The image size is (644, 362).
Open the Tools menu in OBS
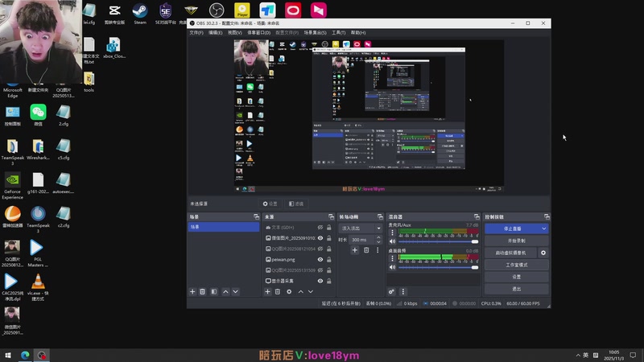point(338,33)
